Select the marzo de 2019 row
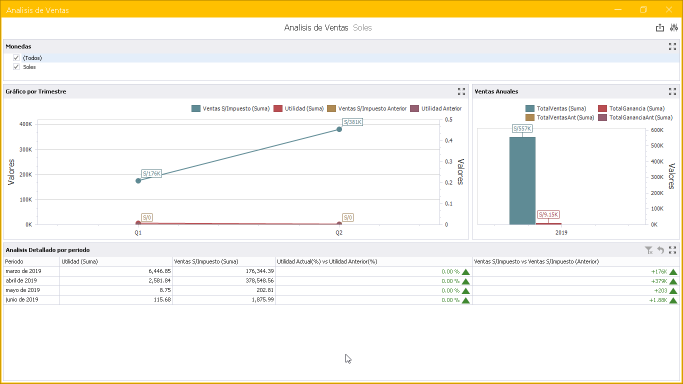The image size is (683, 384). (342, 271)
